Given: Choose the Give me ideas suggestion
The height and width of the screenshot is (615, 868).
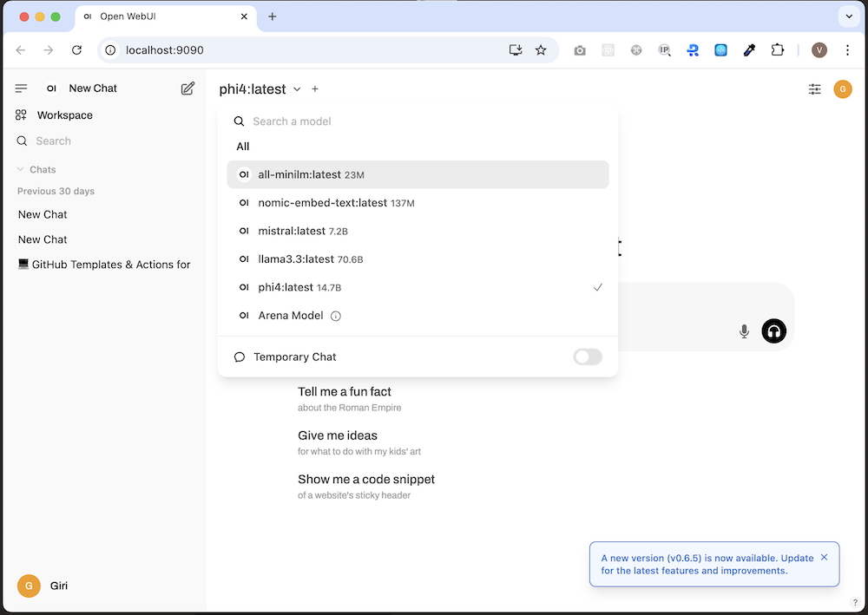Looking at the screenshot, I should pyautogui.click(x=359, y=442).
